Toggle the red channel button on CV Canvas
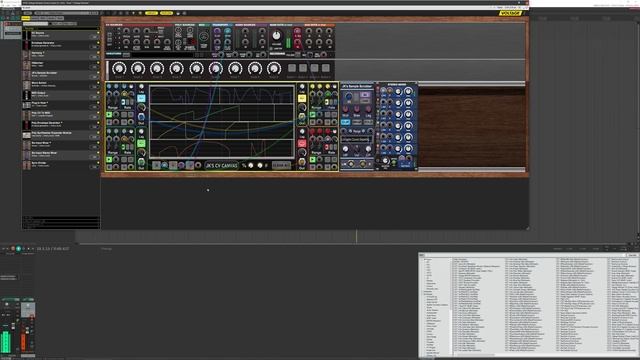 pyautogui.click(x=302, y=143)
